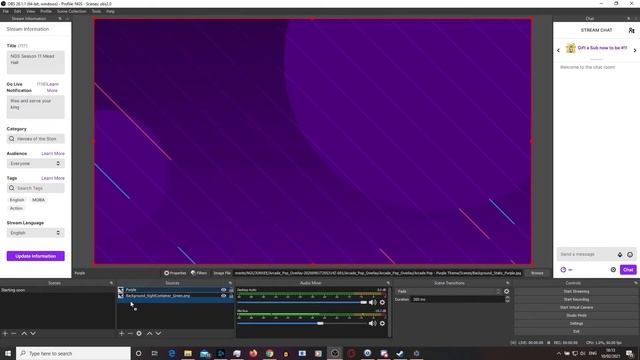
Task: Click Start Recording button
Action: pos(576,299)
